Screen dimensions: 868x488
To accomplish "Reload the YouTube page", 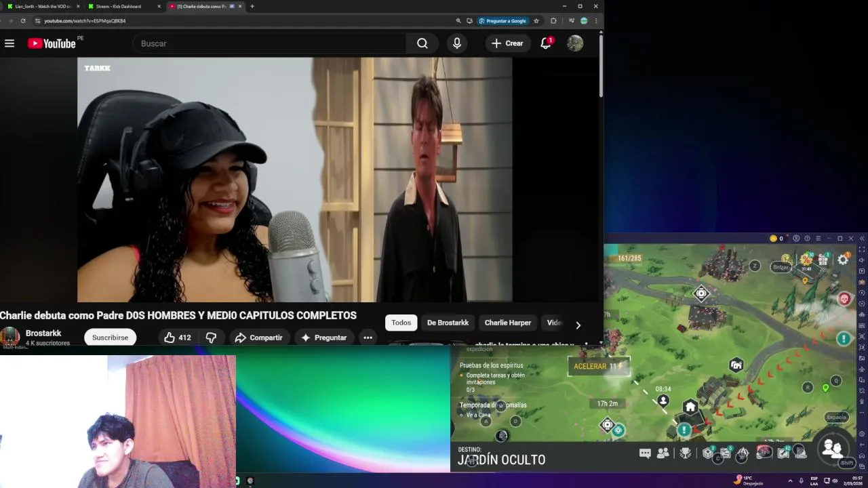I will point(23,21).
